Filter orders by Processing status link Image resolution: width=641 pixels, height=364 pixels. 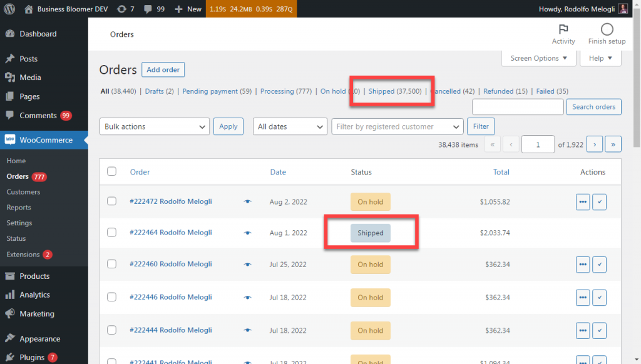coord(285,91)
